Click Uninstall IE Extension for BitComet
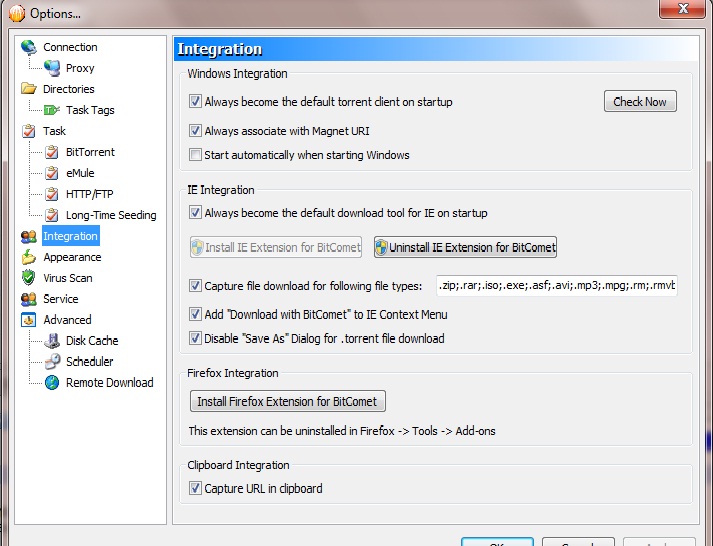This screenshot has height=546, width=713. 465,247
